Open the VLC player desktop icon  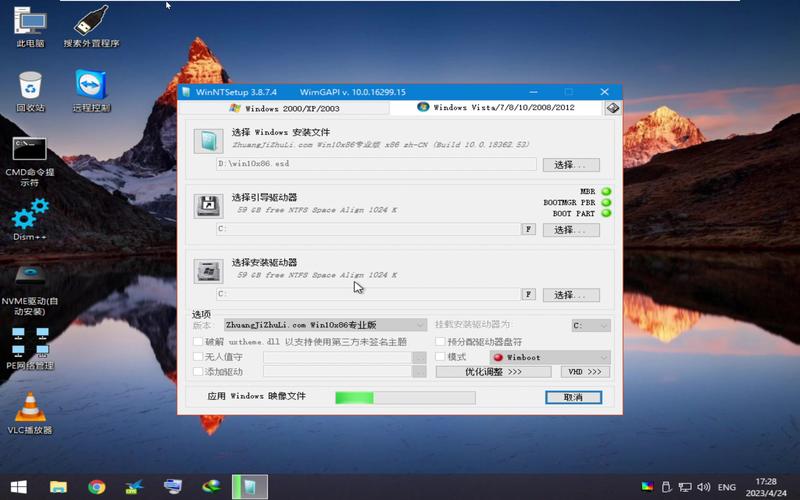pos(30,407)
